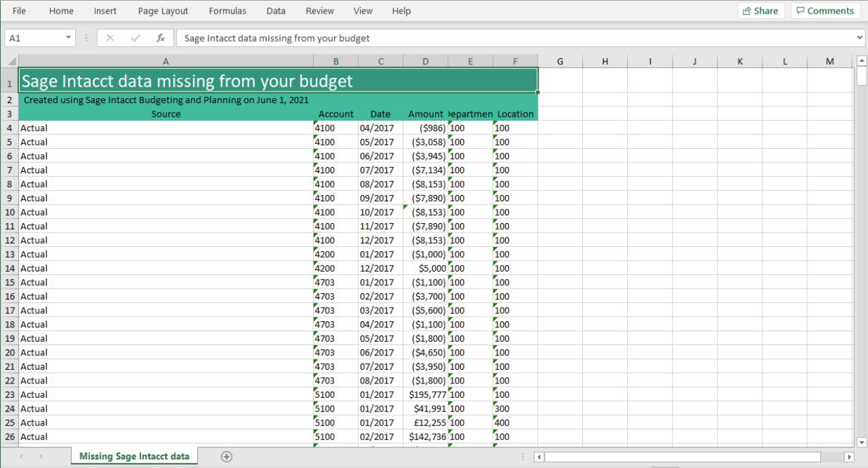Select the $142,736 amount cell
Image resolution: width=868 pixels, height=468 pixels.
tap(425, 437)
